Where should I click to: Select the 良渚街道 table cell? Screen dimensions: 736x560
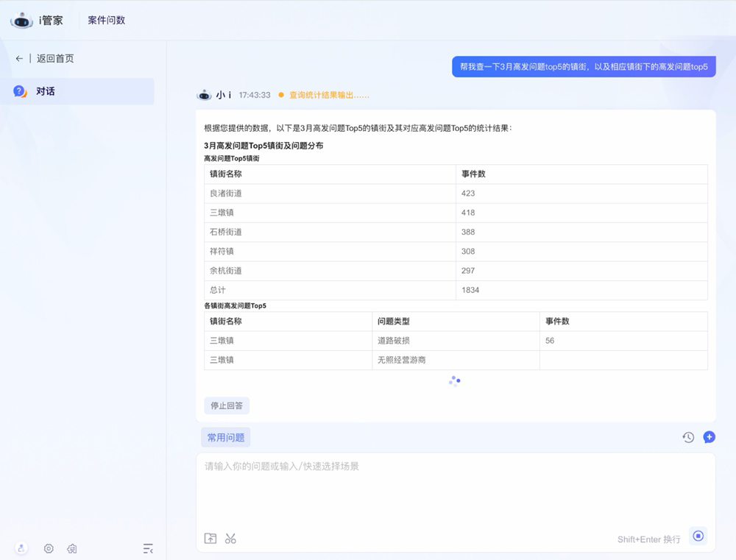(330, 194)
